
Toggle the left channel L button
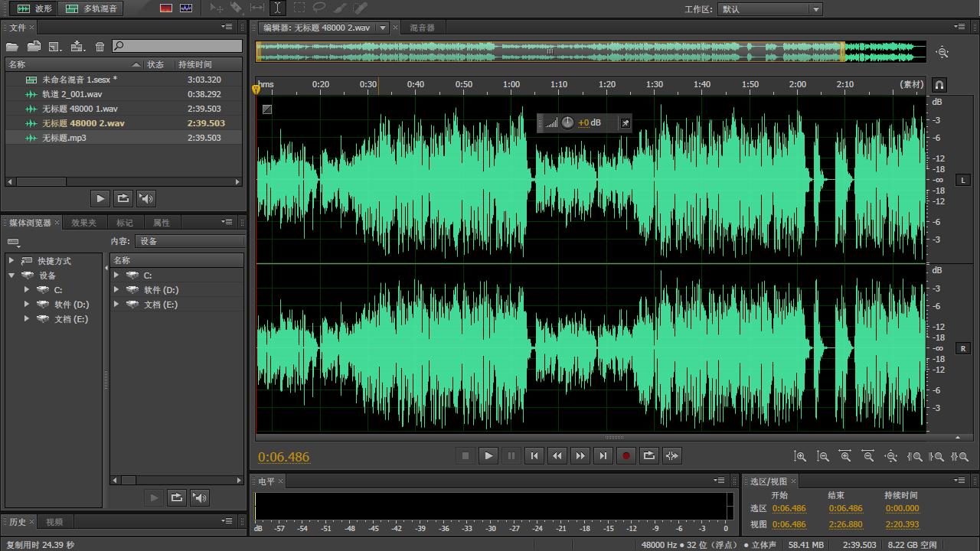(x=963, y=180)
